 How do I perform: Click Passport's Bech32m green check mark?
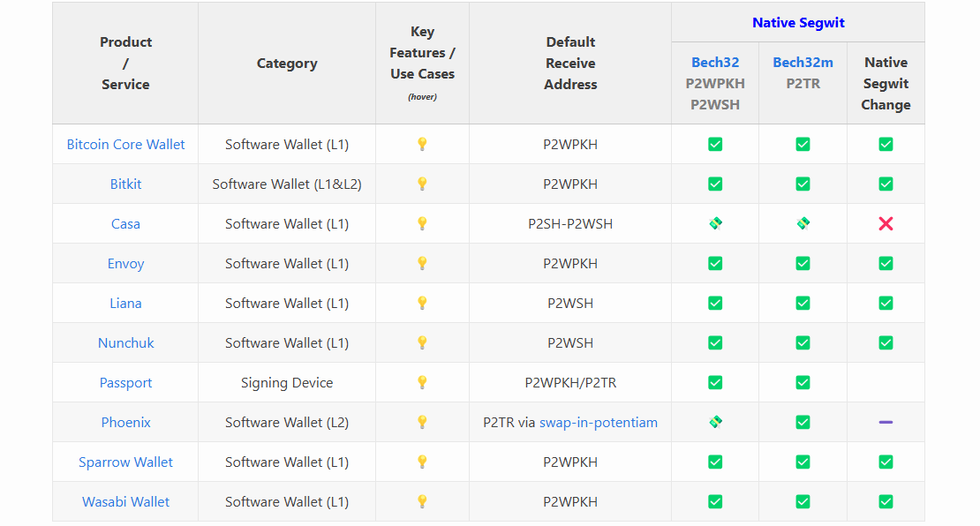[803, 382]
